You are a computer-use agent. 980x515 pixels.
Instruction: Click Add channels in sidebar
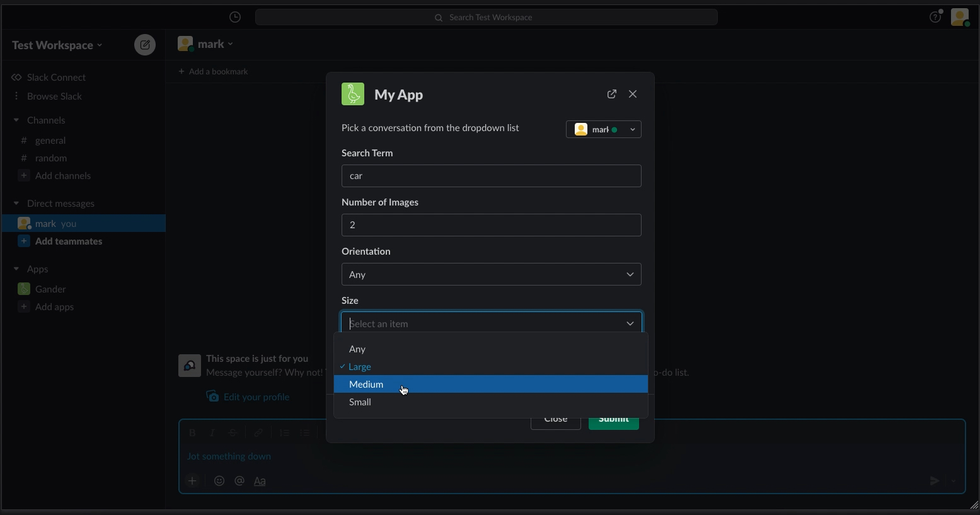pyautogui.click(x=63, y=175)
